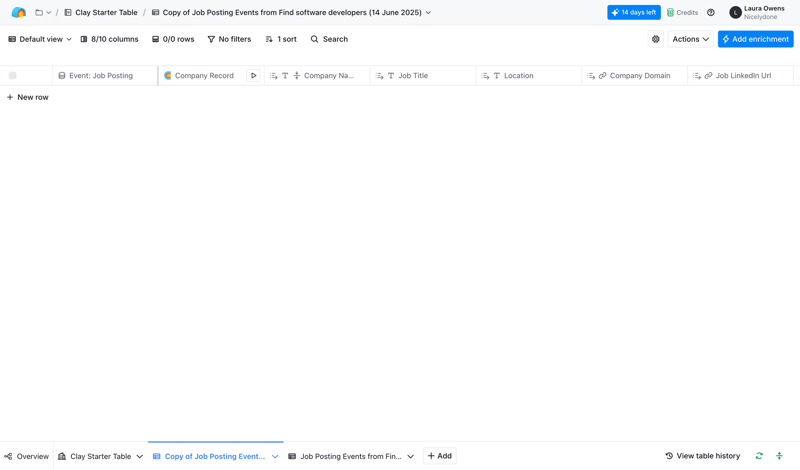Screen dimensions: 800x470
Task: Select Copy of Job Posting Event tab
Action: coord(209,456)
